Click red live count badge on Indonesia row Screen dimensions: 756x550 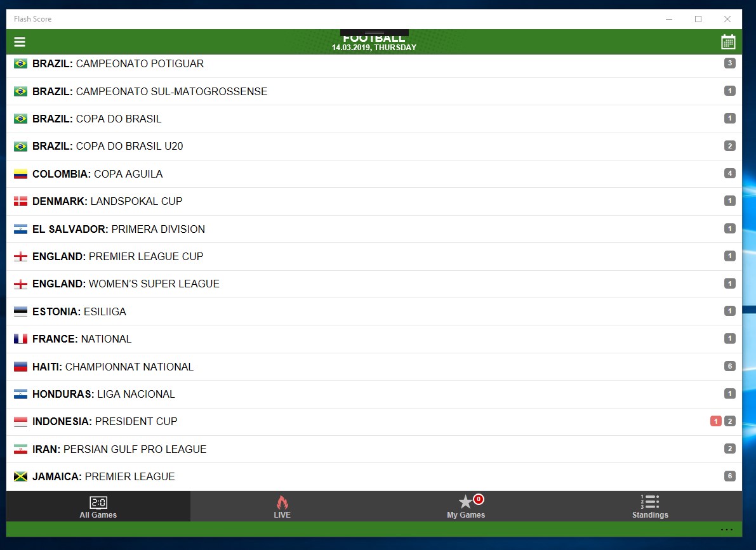tap(716, 421)
